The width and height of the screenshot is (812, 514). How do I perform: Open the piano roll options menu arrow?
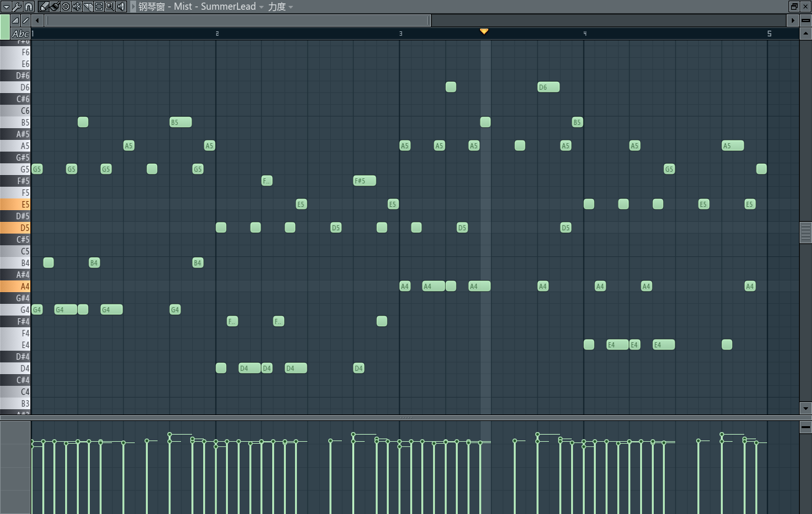click(7, 7)
